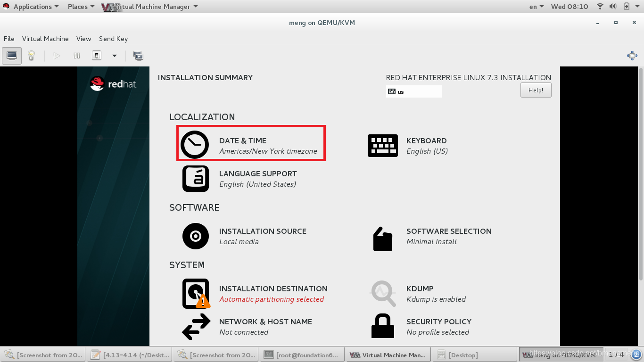Click the Wed 08:10 clock
The width and height of the screenshot is (644, 362).
click(x=570, y=7)
